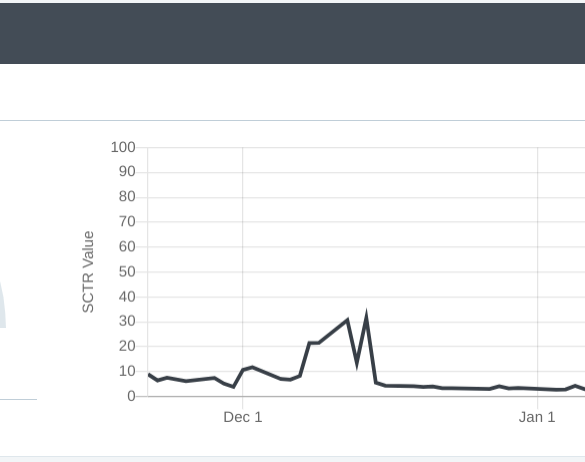The width and height of the screenshot is (585, 462).
Task: Select the tallest spike of the SCTR line
Action: [x=366, y=315]
